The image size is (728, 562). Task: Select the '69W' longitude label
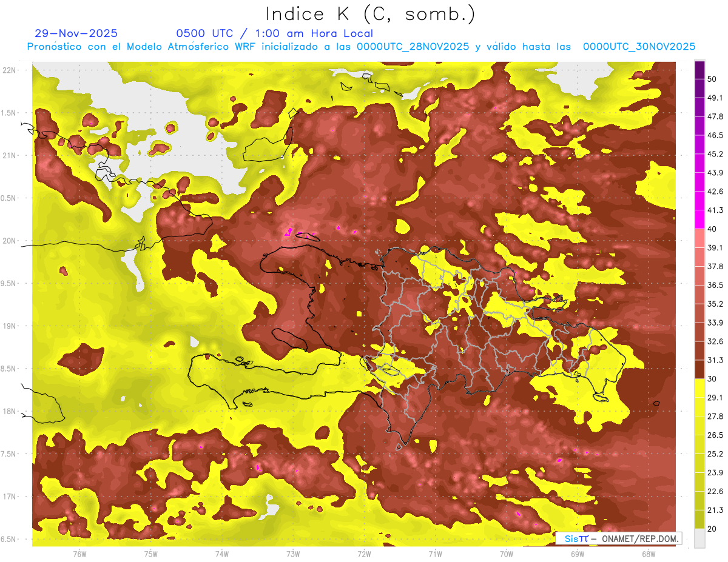(578, 554)
